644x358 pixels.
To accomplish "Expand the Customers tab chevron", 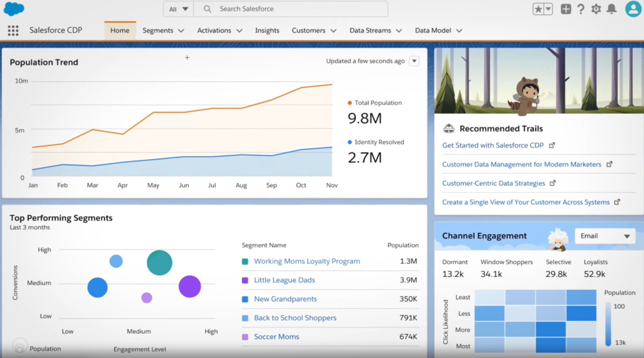I will (333, 31).
